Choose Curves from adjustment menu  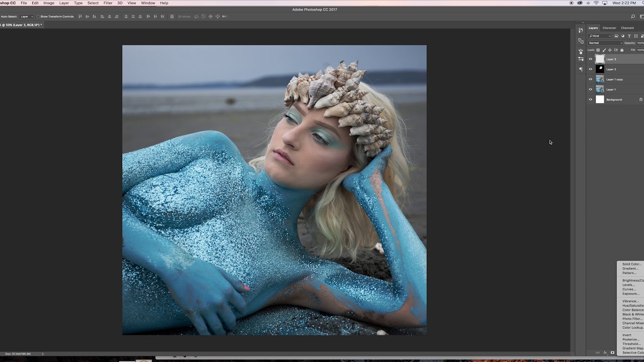tap(629, 289)
